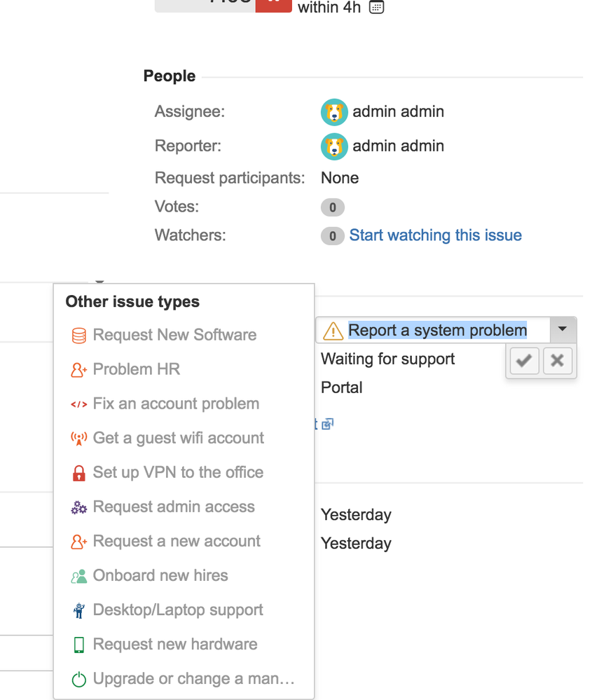Image resolution: width=606 pixels, height=700 pixels.
Task: Select Upgrade or change a managed system option
Action: [x=193, y=678]
